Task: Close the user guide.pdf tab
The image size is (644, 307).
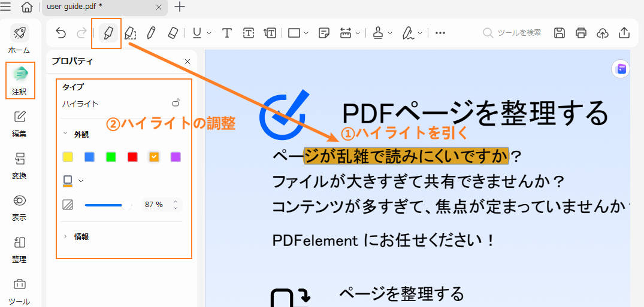Action: 159,7
